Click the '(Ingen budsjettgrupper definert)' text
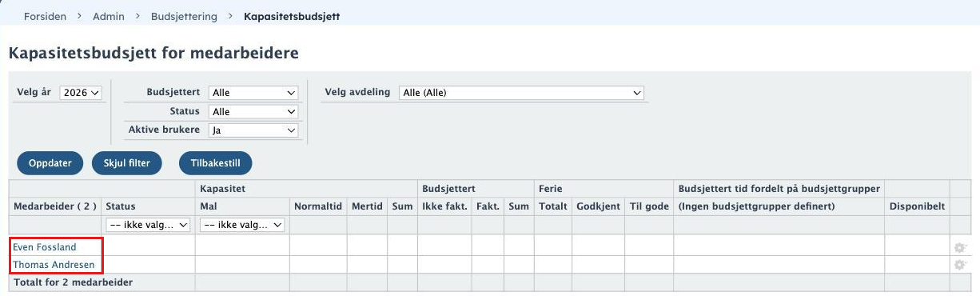The image size is (980, 296). [x=756, y=206]
